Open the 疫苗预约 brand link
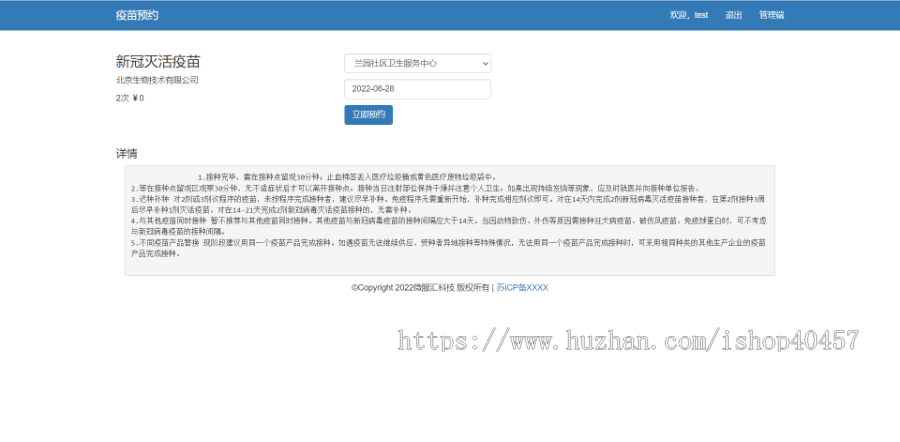 [137, 15]
